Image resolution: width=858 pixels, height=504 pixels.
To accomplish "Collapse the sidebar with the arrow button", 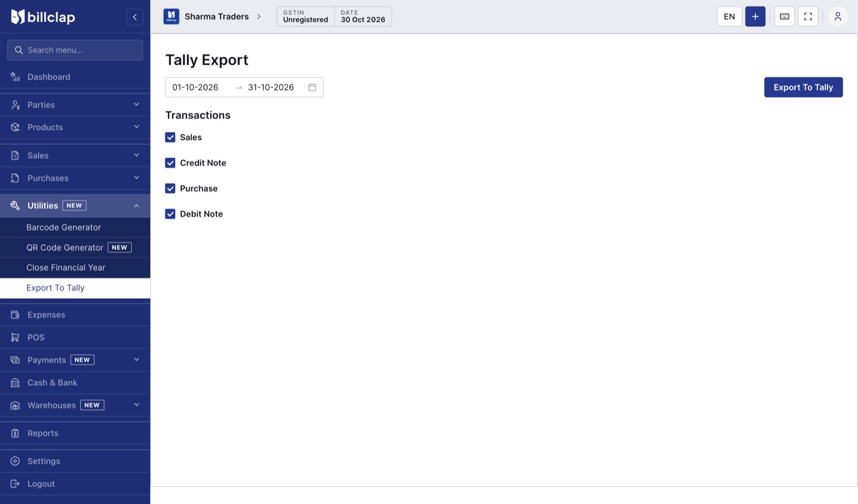I will coord(135,17).
